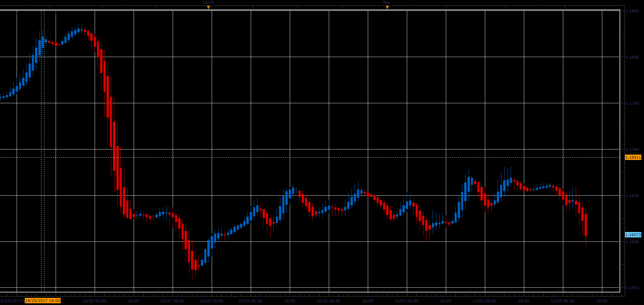Click the 18:00 label right after 10/31 06:00
The image size is (644, 305).
pos(368,301)
